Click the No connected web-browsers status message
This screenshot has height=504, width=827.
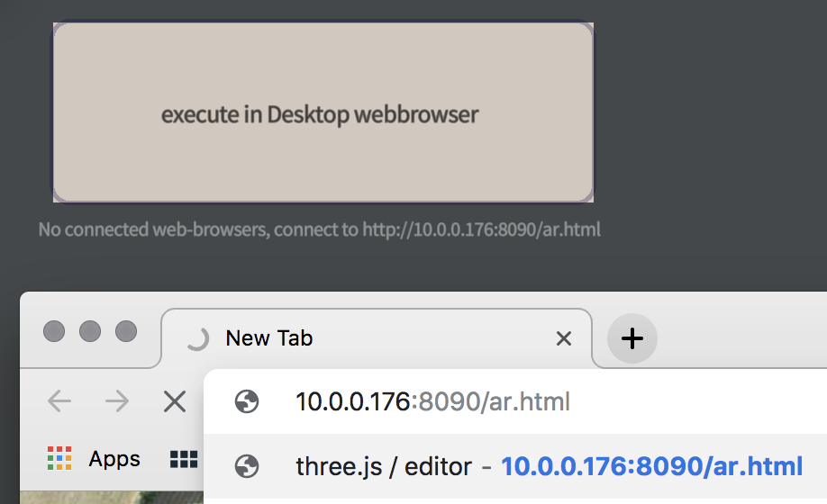pos(320,229)
